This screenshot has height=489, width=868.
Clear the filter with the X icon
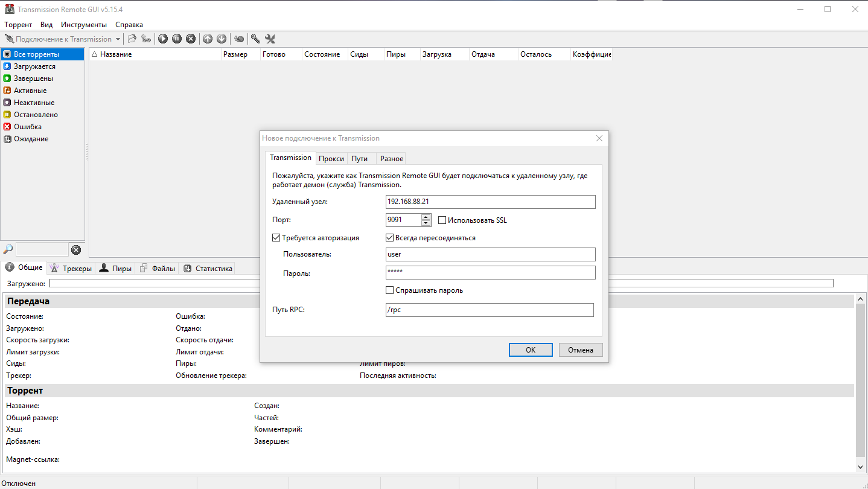pyautogui.click(x=76, y=250)
